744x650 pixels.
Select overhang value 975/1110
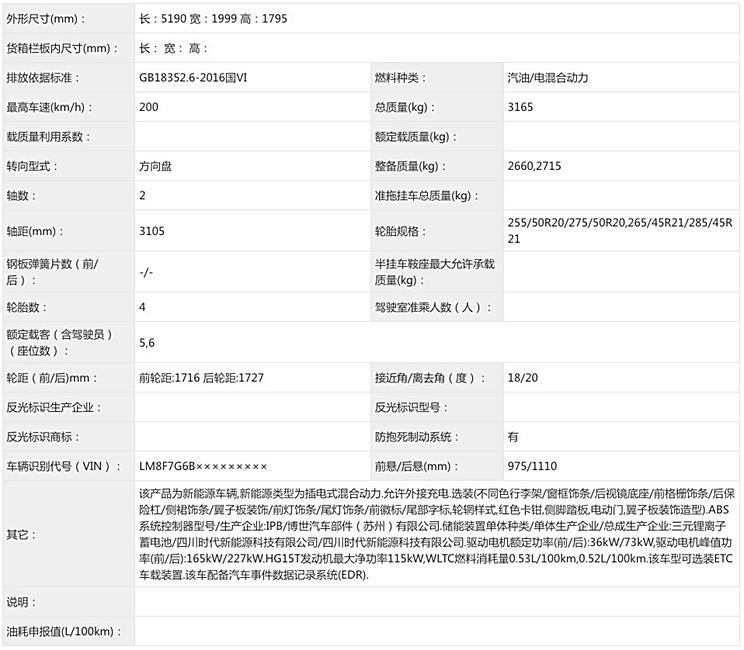532,466
